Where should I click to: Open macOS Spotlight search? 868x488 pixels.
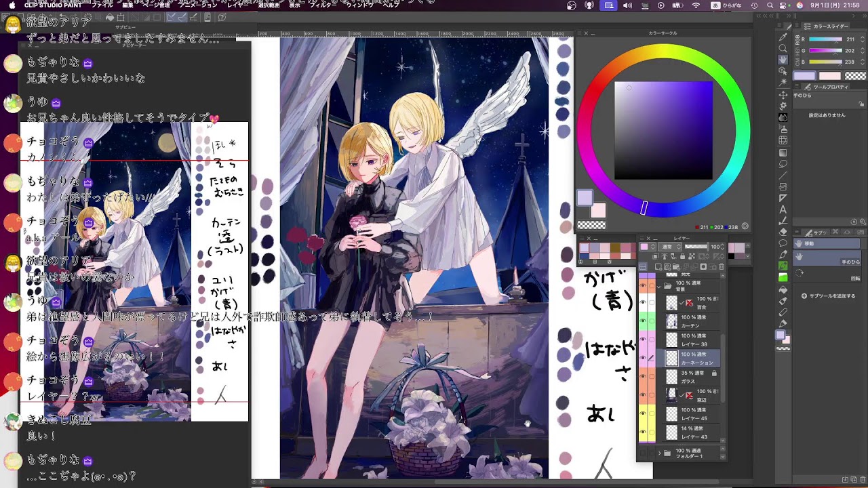pyautogui.click(x=770, y=5)
